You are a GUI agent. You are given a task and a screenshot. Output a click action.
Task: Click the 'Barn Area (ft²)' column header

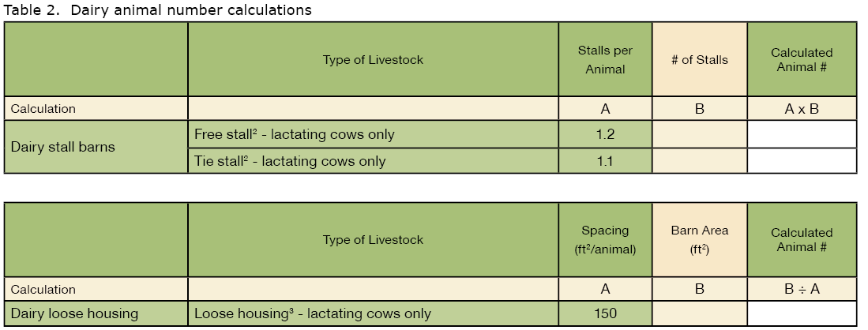[x=700, y=240]
